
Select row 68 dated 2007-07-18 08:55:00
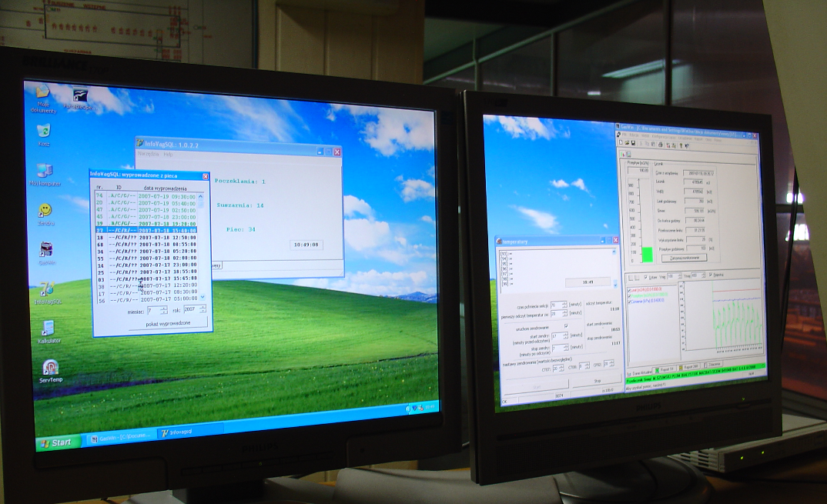146,244
